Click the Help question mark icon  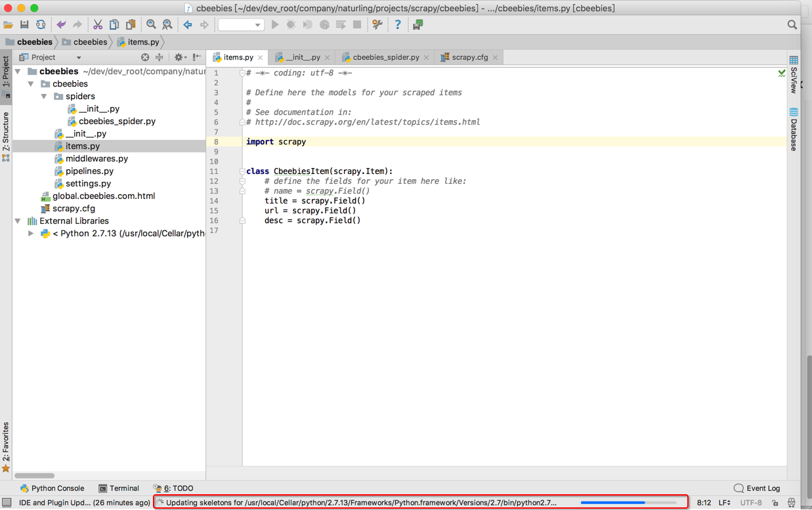[397, 25]
